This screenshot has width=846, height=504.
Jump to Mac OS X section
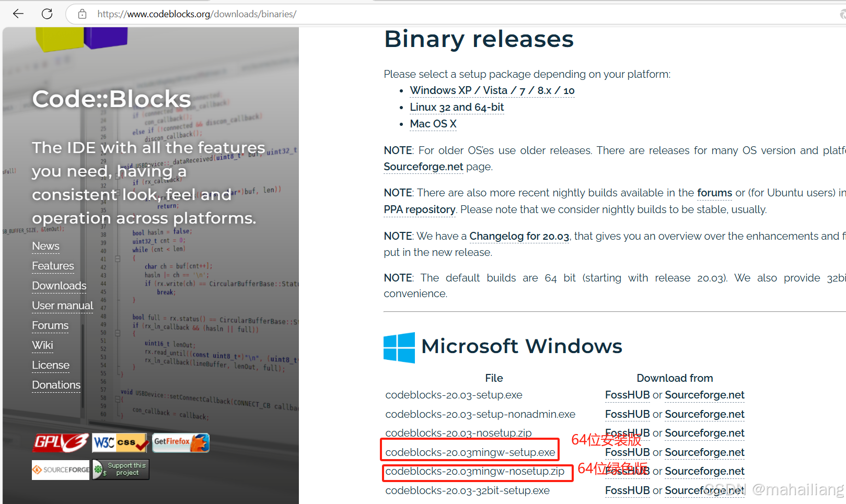[x=433, y=124]
